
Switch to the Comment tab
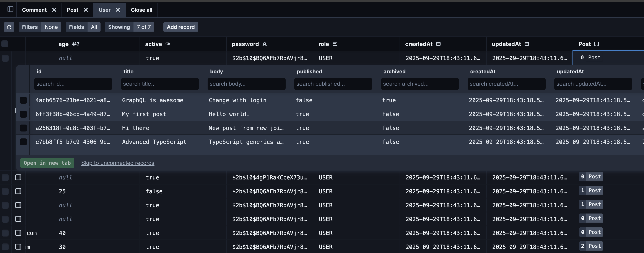click(34, 10)
